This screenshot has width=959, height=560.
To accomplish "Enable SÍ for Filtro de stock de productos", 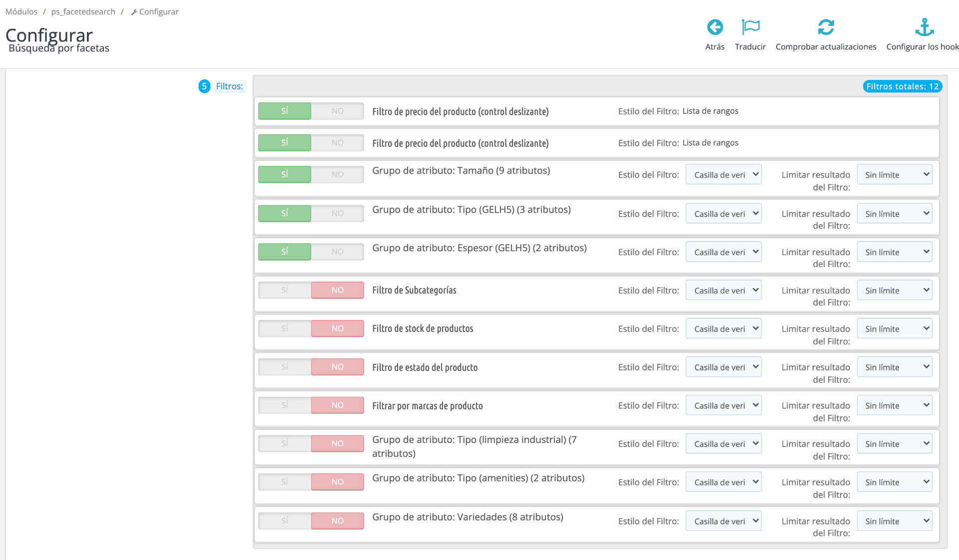I will (x=285, y=328).
